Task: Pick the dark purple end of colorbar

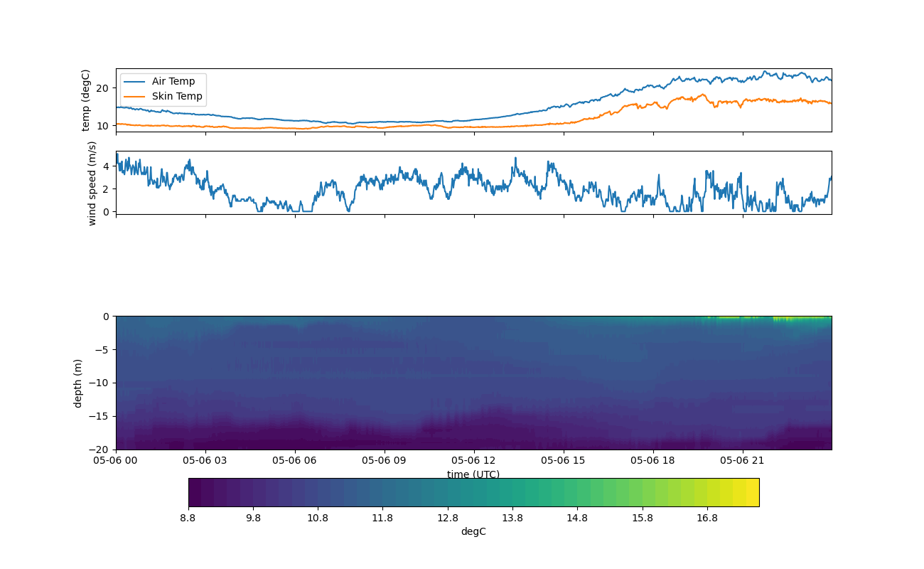Action: click(x=195, y=492)
